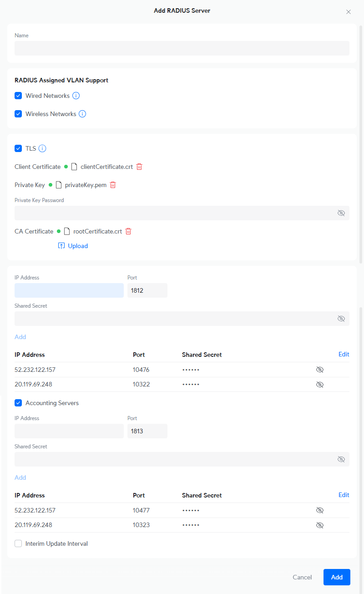
Task: Enable Interim Update Interval
Action: [18, 543]
